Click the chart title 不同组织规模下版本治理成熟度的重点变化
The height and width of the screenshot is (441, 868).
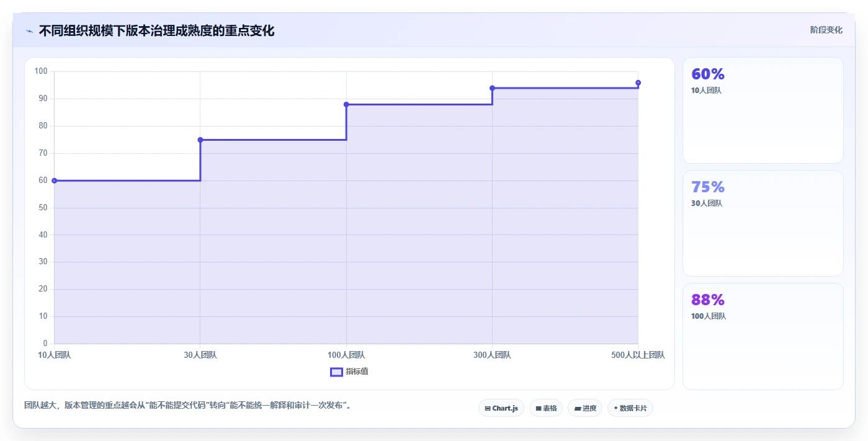click(x=156, y=30)
